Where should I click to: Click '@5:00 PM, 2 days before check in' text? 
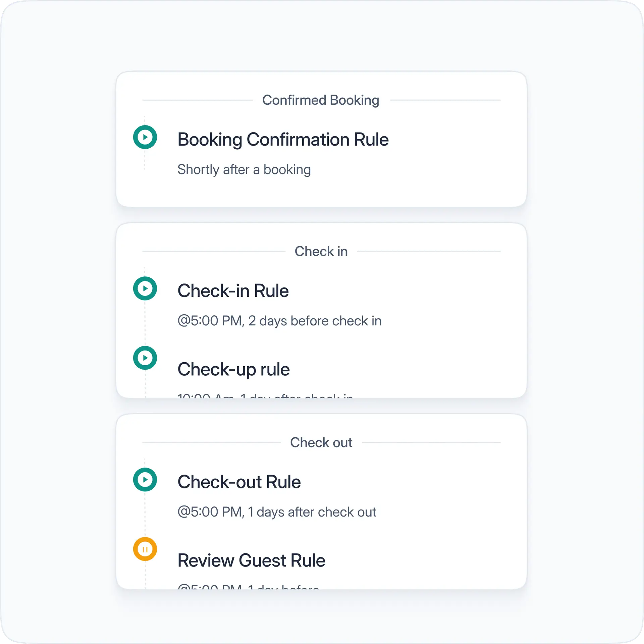tap(279, 321)
